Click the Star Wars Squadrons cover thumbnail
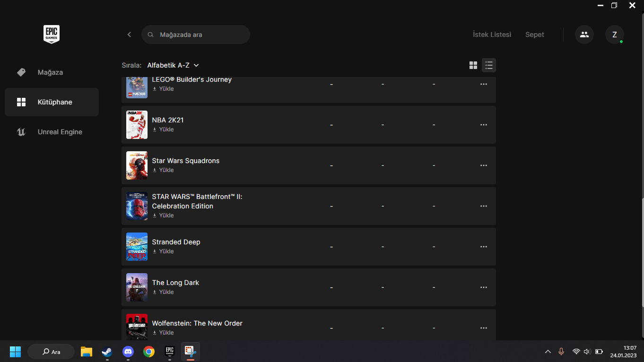 pyautogui.click(x=137, y=165)
